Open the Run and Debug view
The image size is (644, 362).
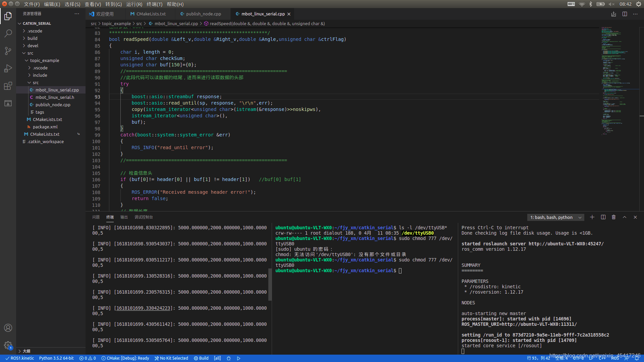pyautogui.click(x=8, y=68)
